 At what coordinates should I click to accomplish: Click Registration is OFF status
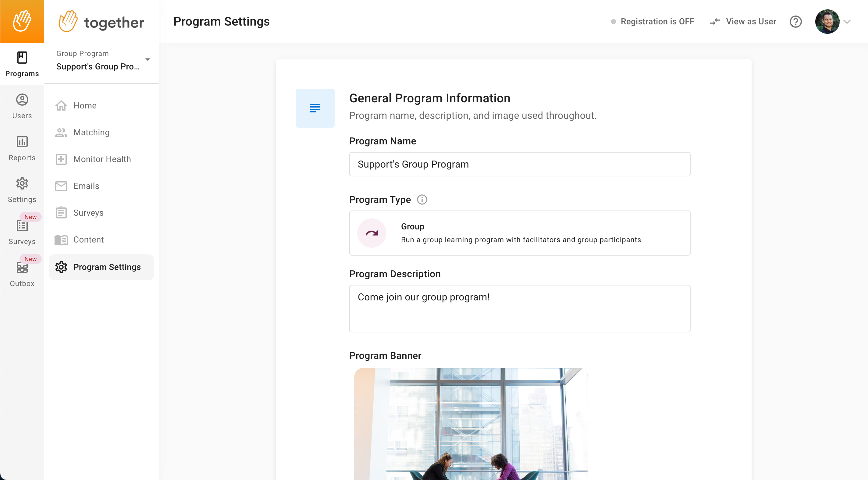pyautogui.click(x=652, y=22)
